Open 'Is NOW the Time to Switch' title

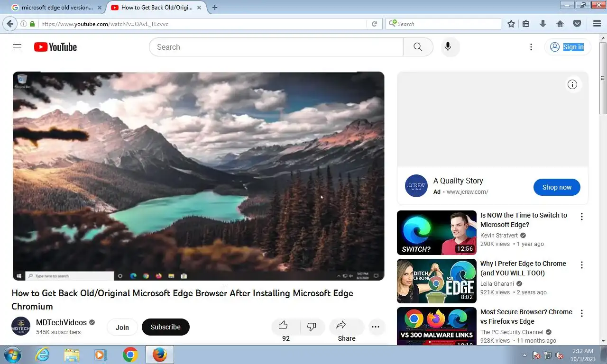tap(524, 220)
